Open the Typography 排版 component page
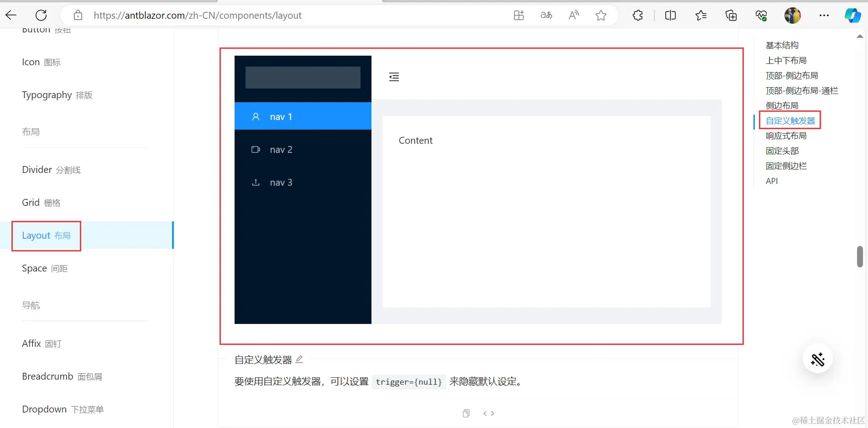 57,95
